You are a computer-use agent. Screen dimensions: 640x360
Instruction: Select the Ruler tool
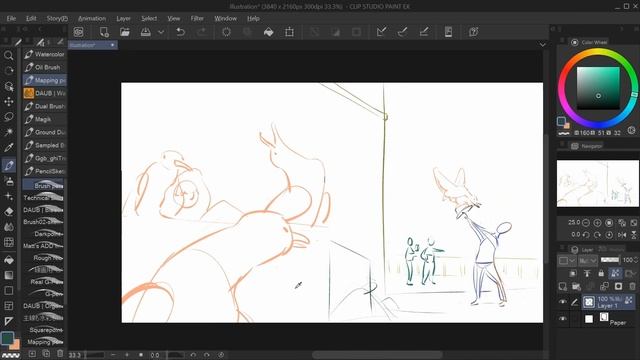(8, 321)
